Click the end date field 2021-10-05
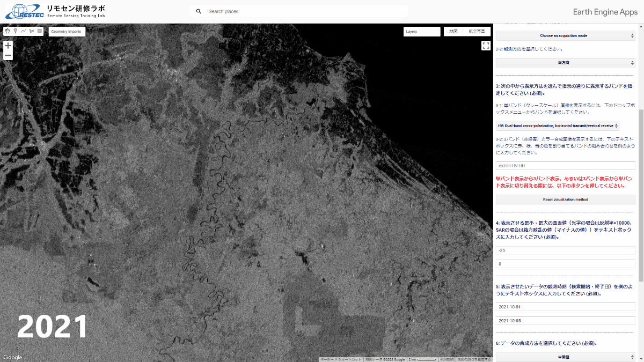The image size is (644, 362). (x=566, y=321)
